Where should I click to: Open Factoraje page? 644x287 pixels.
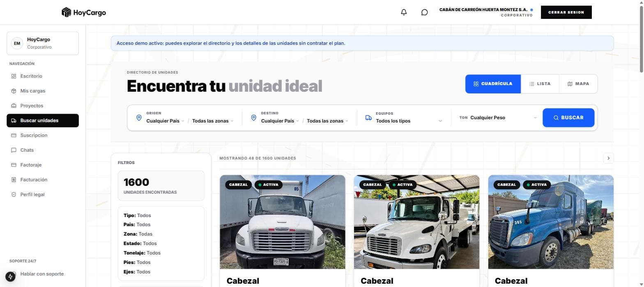pyautogui.click(x=43, y=165)
